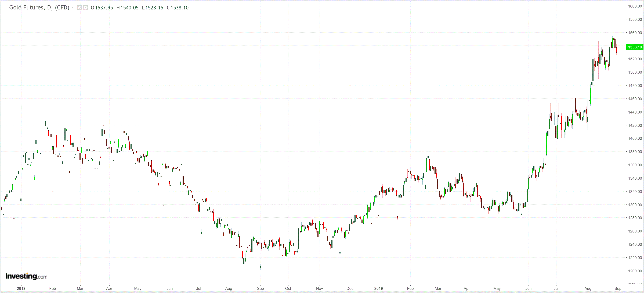Click the Jun label of 2019 on timeline

pyautogui.click(x=528, y=288)
